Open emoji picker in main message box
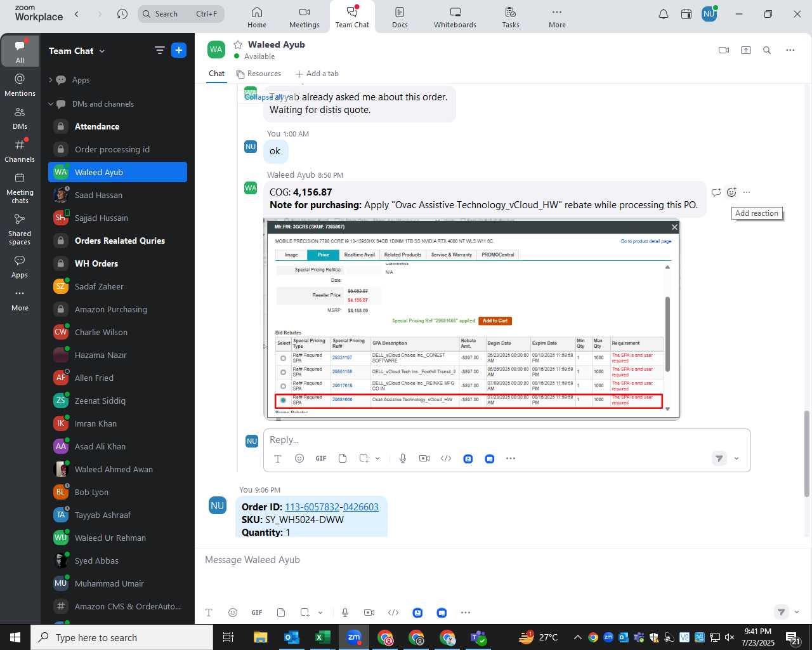812x650 pixels. tap(233, 613)
